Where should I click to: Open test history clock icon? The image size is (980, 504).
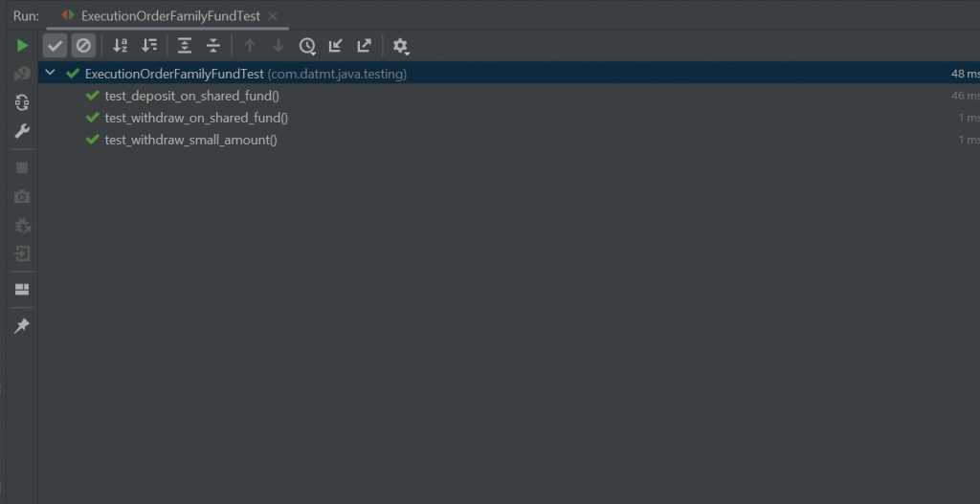click(307, 46)
